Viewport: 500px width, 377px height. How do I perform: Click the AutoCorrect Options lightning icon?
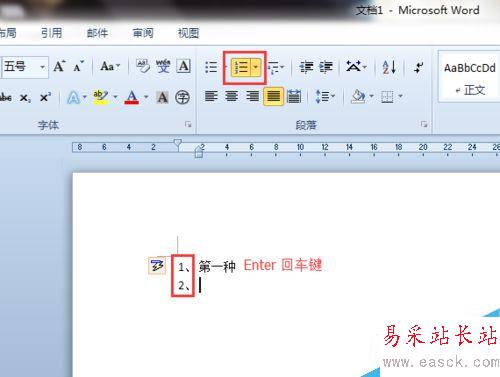pos(157,265)
